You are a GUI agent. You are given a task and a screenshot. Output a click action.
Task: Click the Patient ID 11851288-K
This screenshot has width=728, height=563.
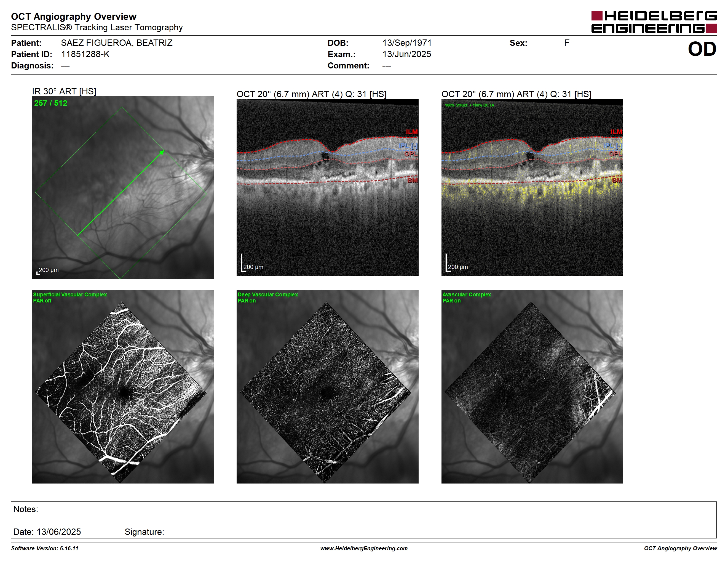coord(85,54)
